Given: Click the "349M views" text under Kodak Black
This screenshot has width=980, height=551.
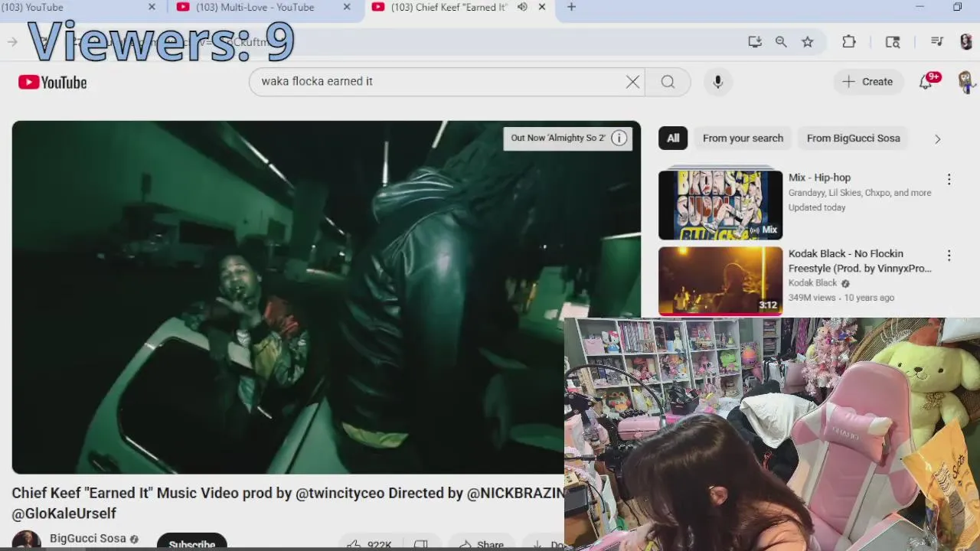Looking at the screenshot, I should coord(812,298).
